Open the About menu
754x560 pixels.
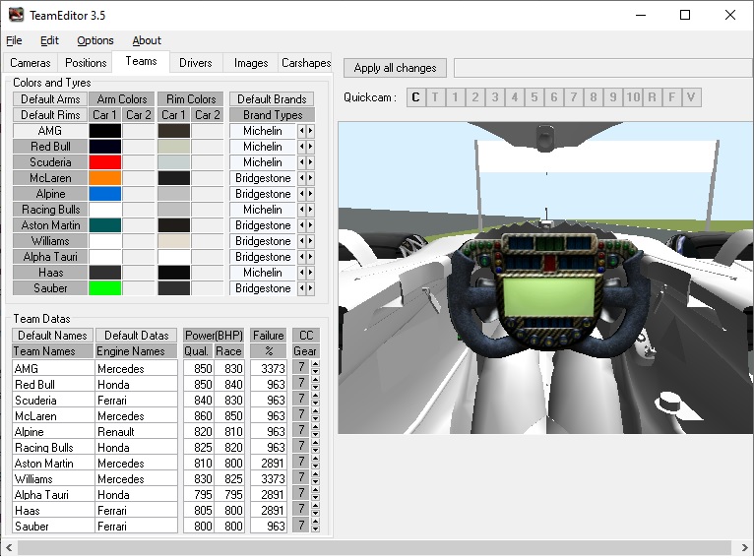(147, 40)
